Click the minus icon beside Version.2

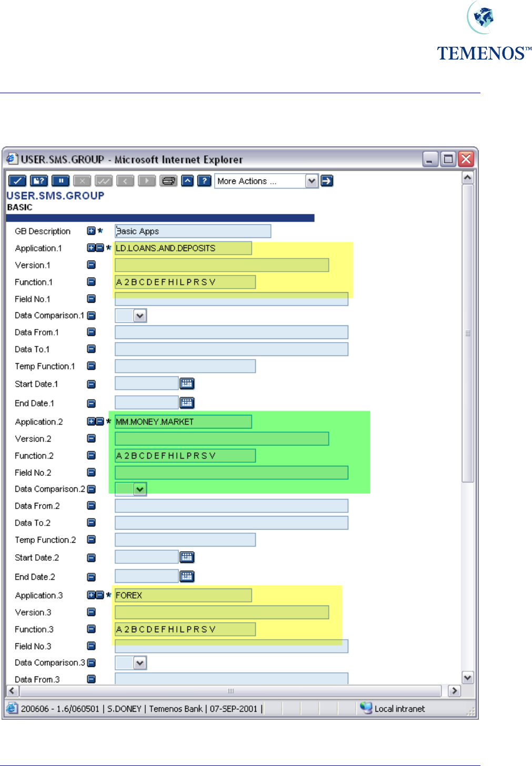point(91,438)
